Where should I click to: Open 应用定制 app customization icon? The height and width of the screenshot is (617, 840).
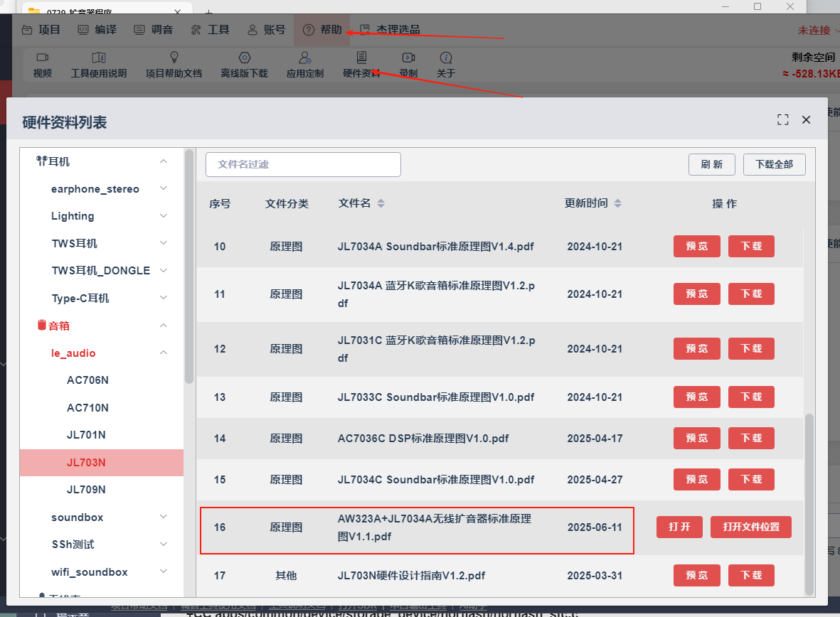305,58
